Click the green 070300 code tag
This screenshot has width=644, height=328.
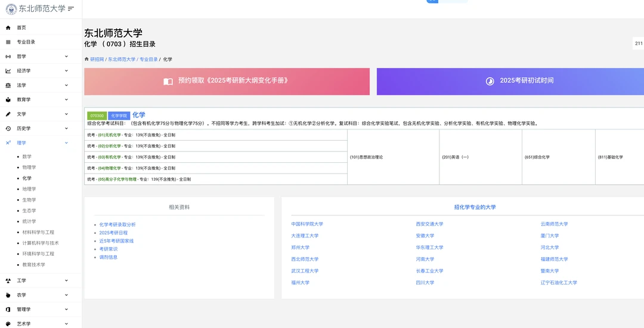(x=97, y=116)
